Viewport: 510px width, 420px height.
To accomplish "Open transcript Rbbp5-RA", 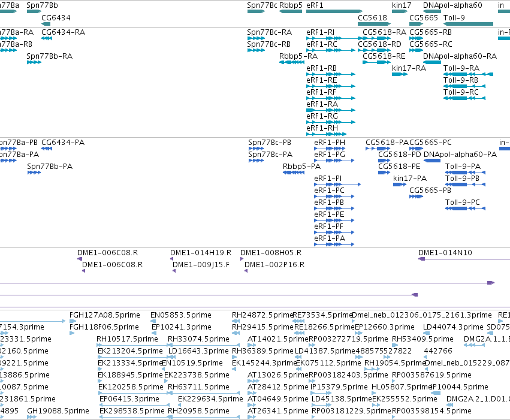I will pyautogui.click(x=298, y=56).
